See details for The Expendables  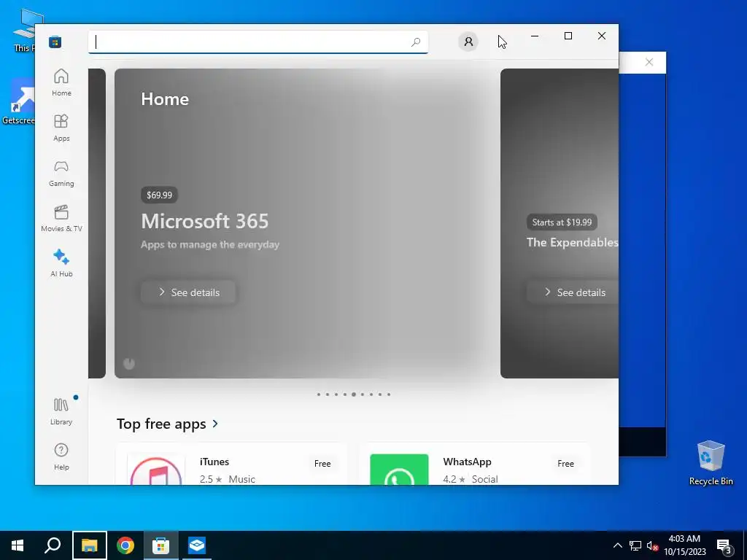[573, 292]
